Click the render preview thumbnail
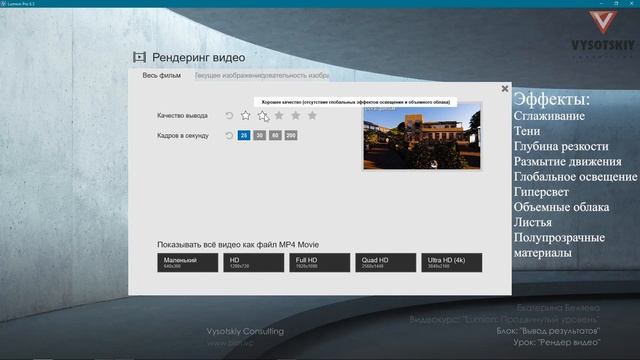Screen dimensions: 640x360 click(422, 137)
